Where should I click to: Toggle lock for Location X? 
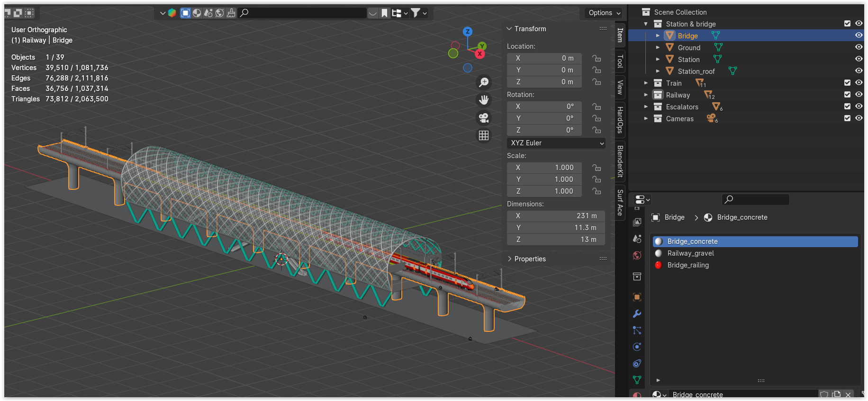click(x=597, y=58)
